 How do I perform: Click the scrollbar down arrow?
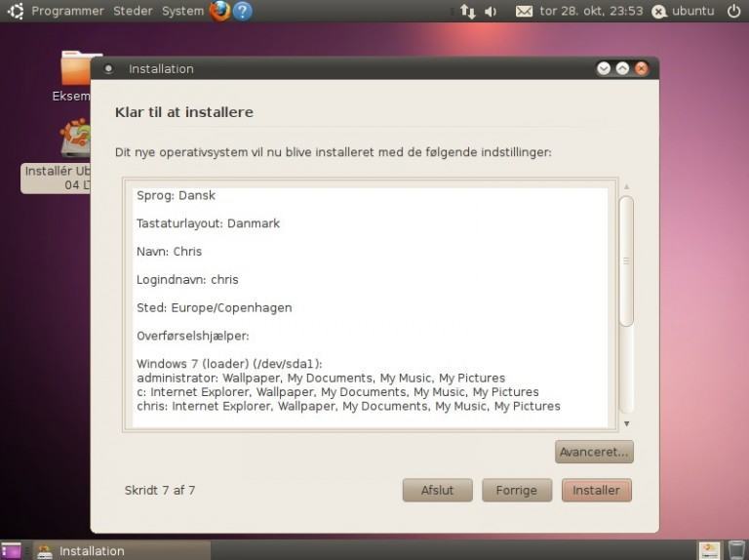click(627, 423)
